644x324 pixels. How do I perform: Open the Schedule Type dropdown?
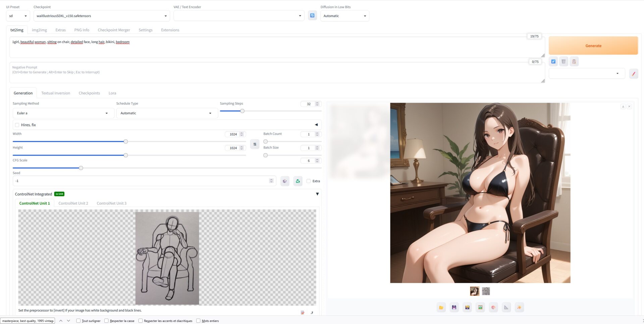coord(167,113)
